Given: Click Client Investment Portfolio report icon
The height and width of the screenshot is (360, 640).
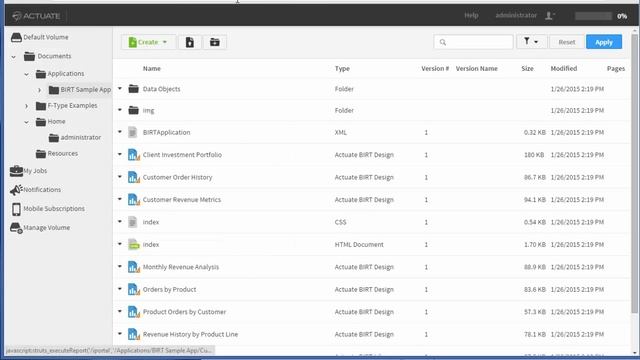Looking at the screenshot, I should (x=133, y=155).
